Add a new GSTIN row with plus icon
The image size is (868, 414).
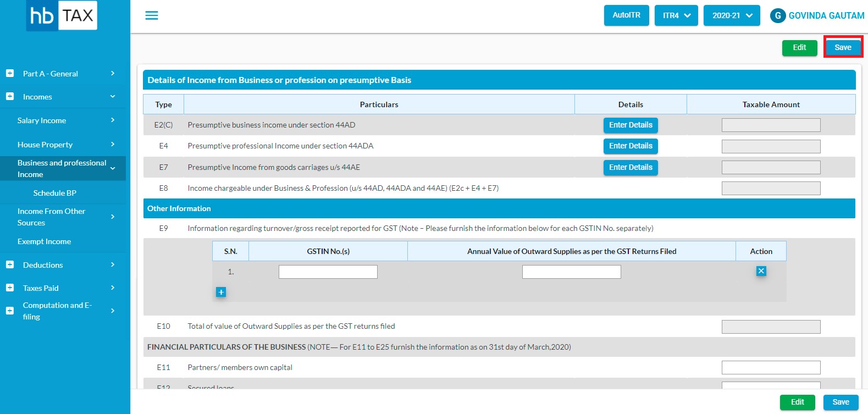point(221,292)
